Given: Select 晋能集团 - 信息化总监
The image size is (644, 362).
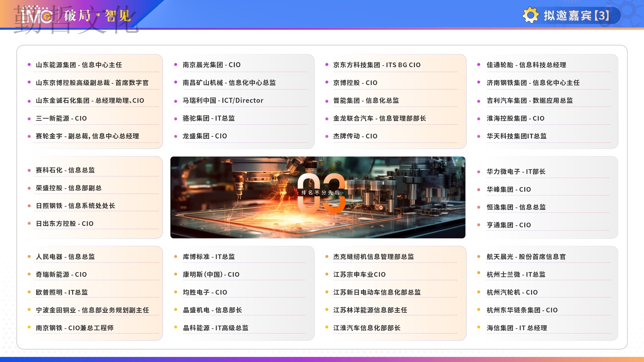Looking at the screenshot, I should 366,101.
